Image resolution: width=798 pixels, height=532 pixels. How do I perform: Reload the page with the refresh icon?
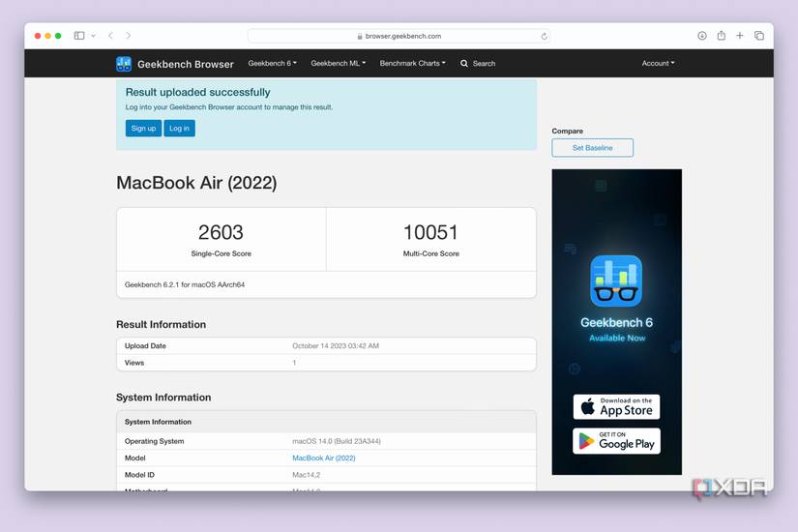pyautogui.click(x=544, y=36)
